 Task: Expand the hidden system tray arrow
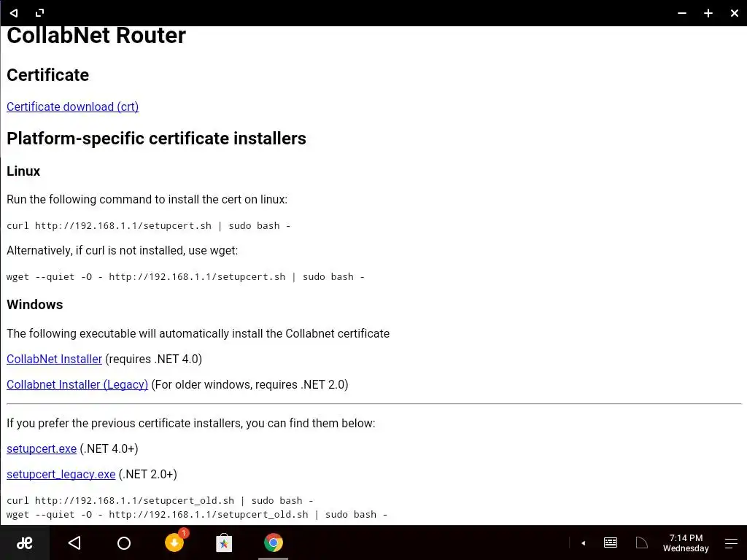(583, 542)
